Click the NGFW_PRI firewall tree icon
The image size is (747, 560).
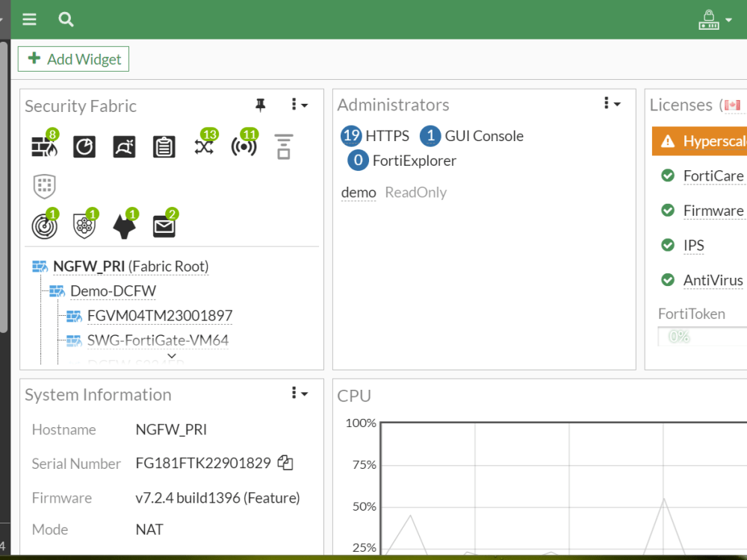tap(40, 267)
